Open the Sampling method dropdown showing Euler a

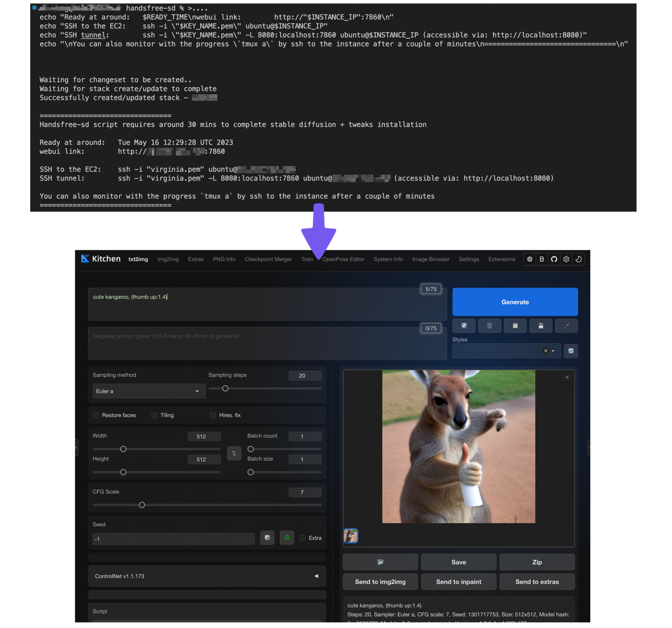coord(148,391)
